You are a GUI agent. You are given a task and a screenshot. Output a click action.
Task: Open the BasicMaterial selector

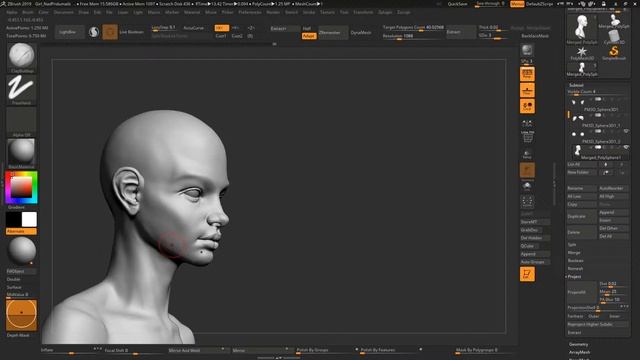[21, 152]
